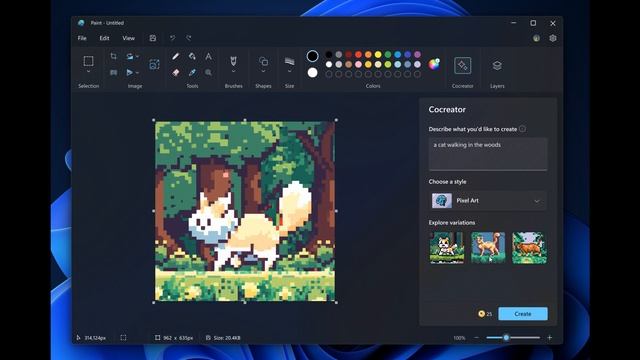Click the '100%' zoom level text
The image size is (640, 360).
coord(459,338)
